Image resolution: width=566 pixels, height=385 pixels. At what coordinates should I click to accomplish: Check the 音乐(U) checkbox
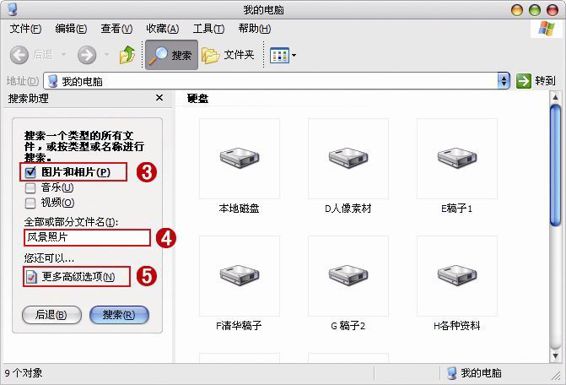point(30,188)
